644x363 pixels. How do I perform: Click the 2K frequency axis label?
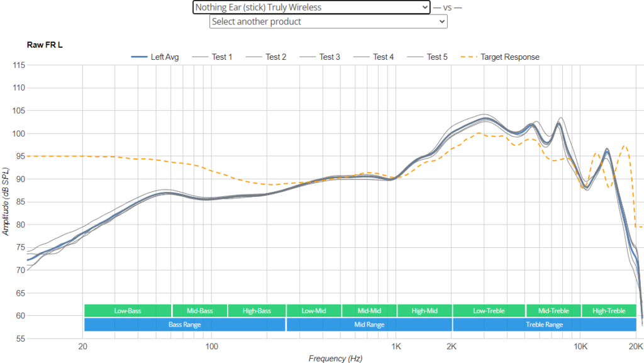click(x=452, y=347)
